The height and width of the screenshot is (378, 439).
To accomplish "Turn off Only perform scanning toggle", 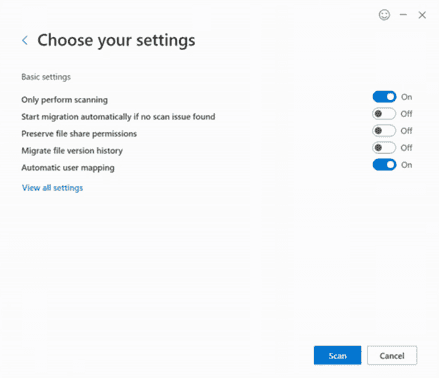I will click(384, 97).
